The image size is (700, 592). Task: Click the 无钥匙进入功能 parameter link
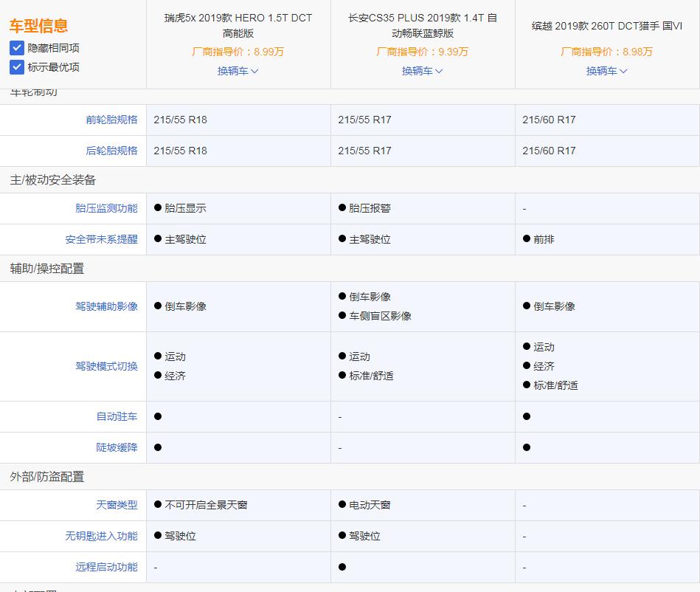pyautogui.click(x=101, y=536)
